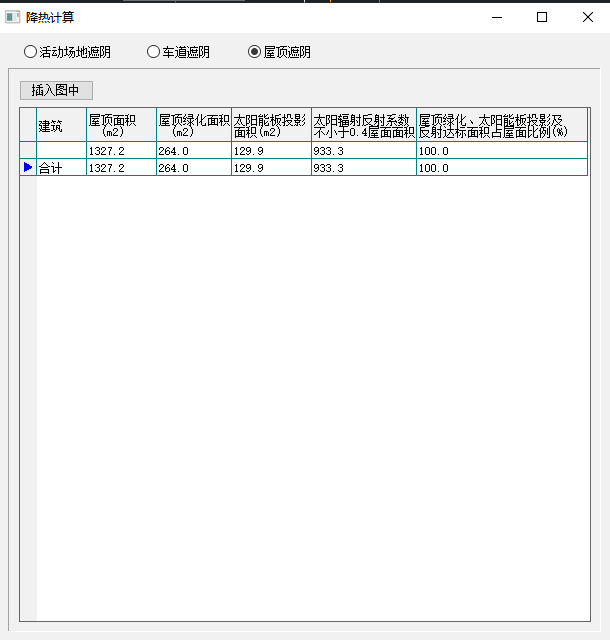The height and width of the screenshot is (640, 610).
Task: Select the 合计 cell in the table
Action: 61,168
